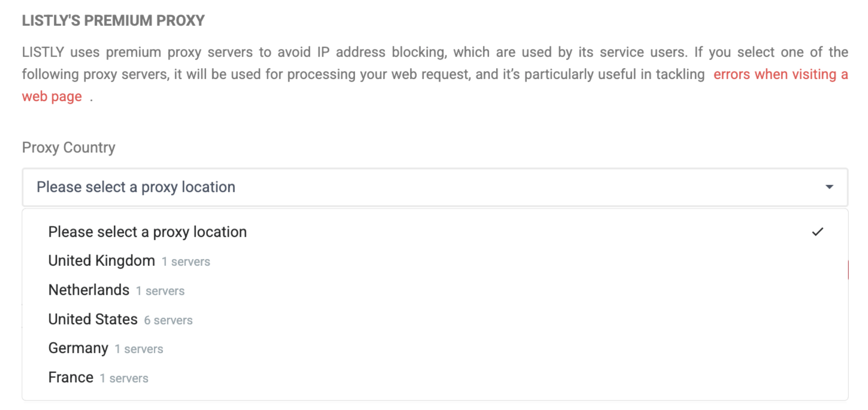Choose the 'Please select a proxy location' option

point(147,232)
